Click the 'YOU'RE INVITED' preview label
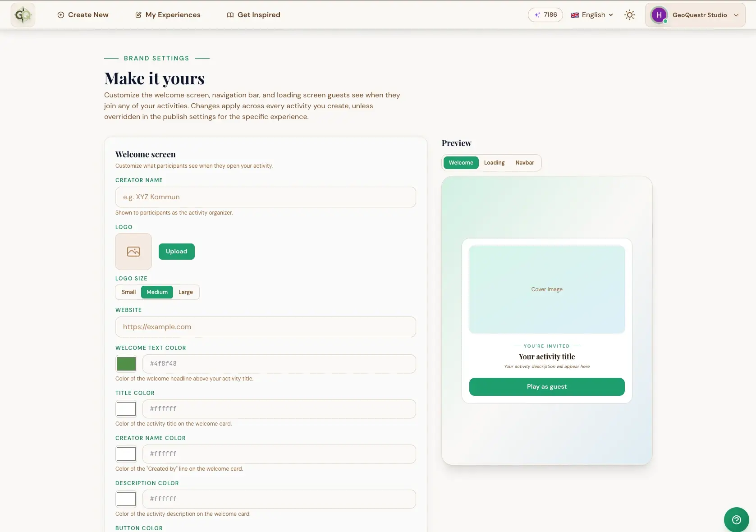The width and height of the screenshot is (756, 532). [x=547, y=346]
